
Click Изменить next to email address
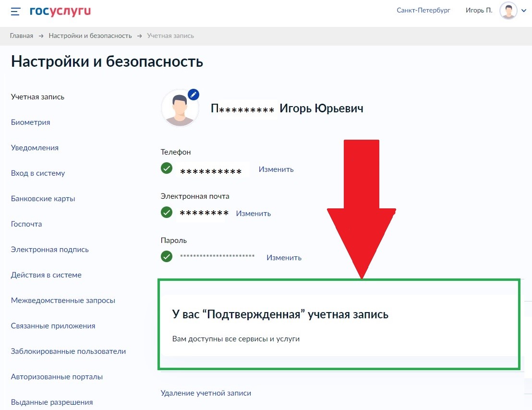(253, 214)
